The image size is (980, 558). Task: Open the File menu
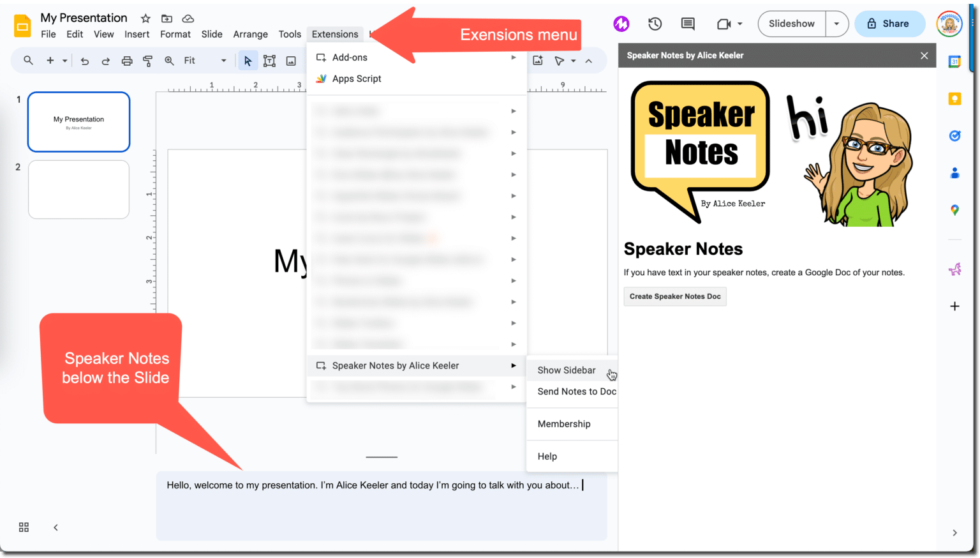click(x=48, y=34)
